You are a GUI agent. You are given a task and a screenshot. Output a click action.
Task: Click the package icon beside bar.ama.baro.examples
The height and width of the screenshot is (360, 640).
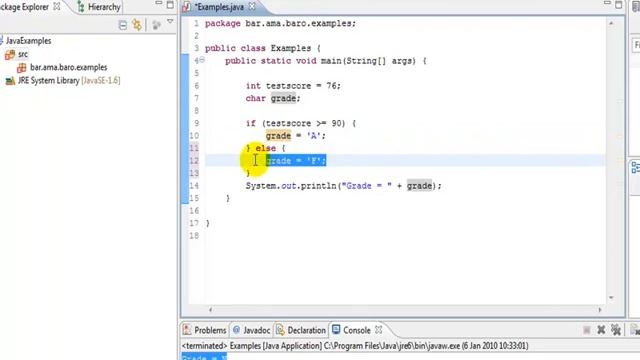coord(22,68)
